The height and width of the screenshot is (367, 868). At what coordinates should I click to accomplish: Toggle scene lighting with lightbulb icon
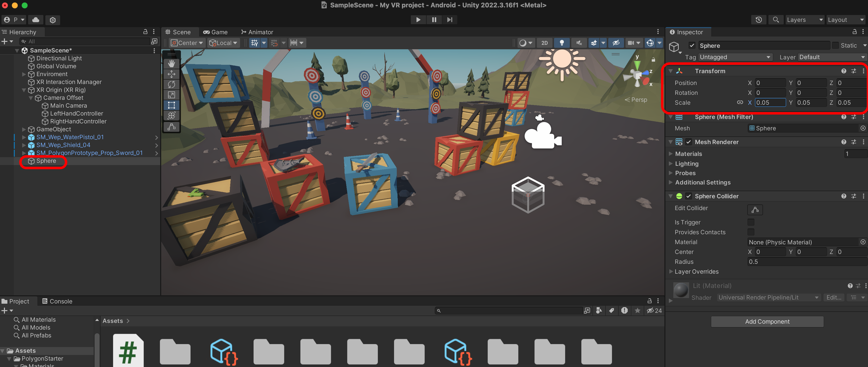561,43
